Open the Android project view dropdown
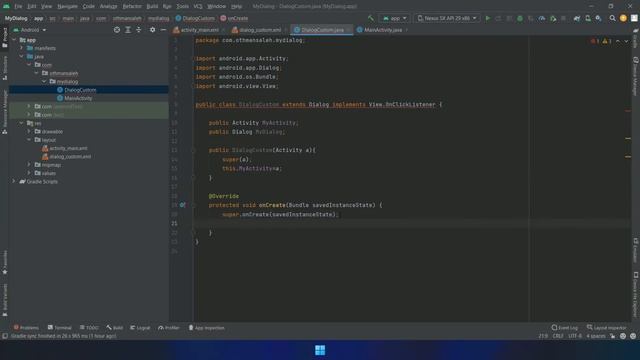The height and width of the screenshot is (360, 640). 30,30
